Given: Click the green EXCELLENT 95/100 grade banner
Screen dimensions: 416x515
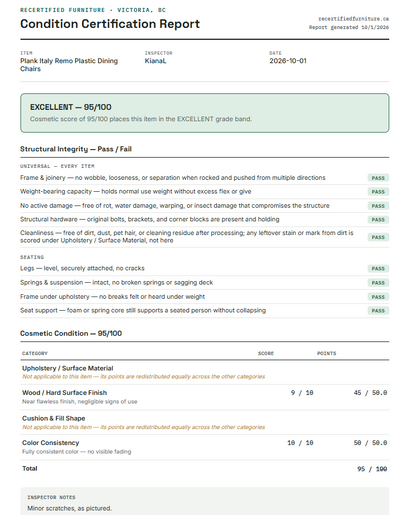Looking at the screenshot, I should (x=204, y=113).
